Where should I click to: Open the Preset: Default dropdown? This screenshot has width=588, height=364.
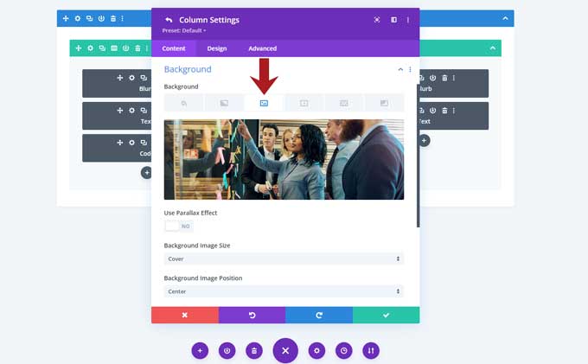point(182,30)
